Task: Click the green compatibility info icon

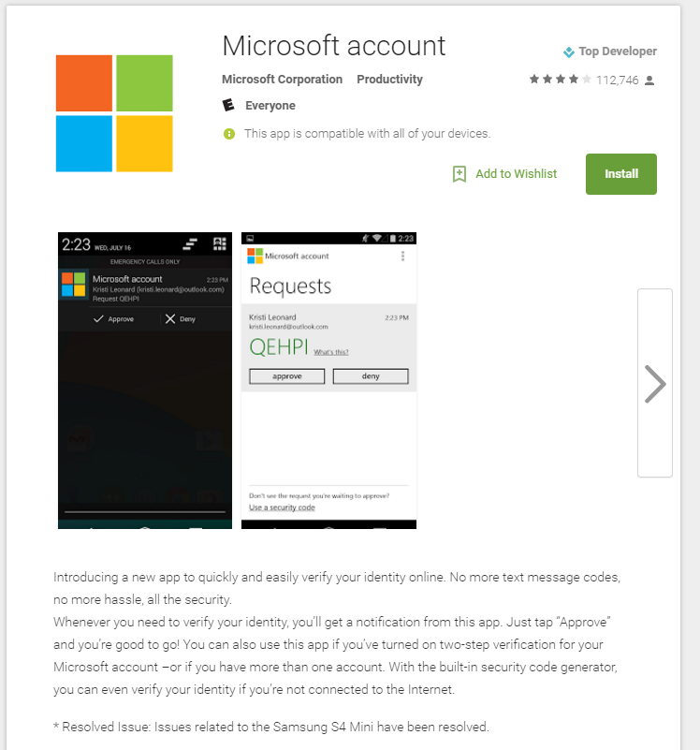Action: point(229,134)
